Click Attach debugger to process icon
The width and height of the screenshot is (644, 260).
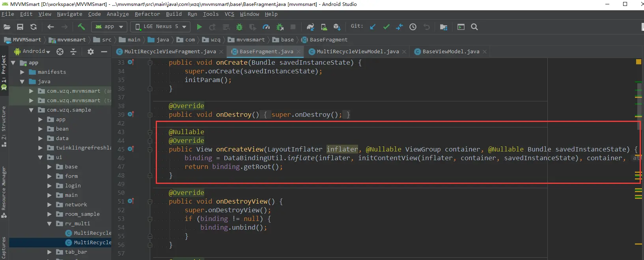280,27
